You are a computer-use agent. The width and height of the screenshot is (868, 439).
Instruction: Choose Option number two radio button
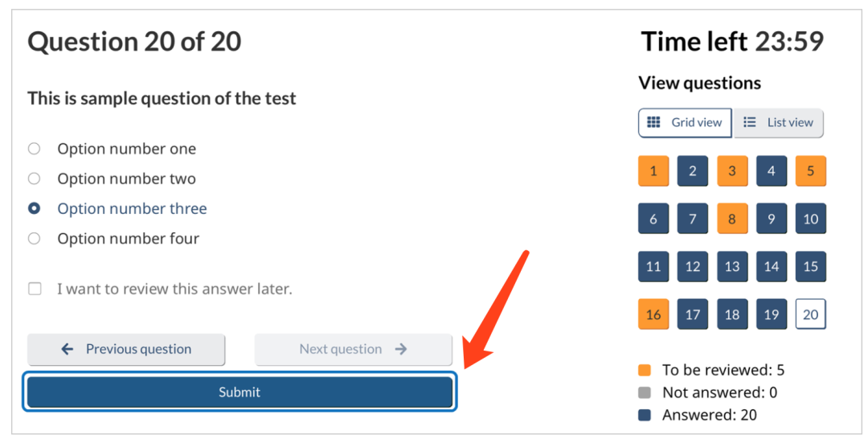point(35,178)
